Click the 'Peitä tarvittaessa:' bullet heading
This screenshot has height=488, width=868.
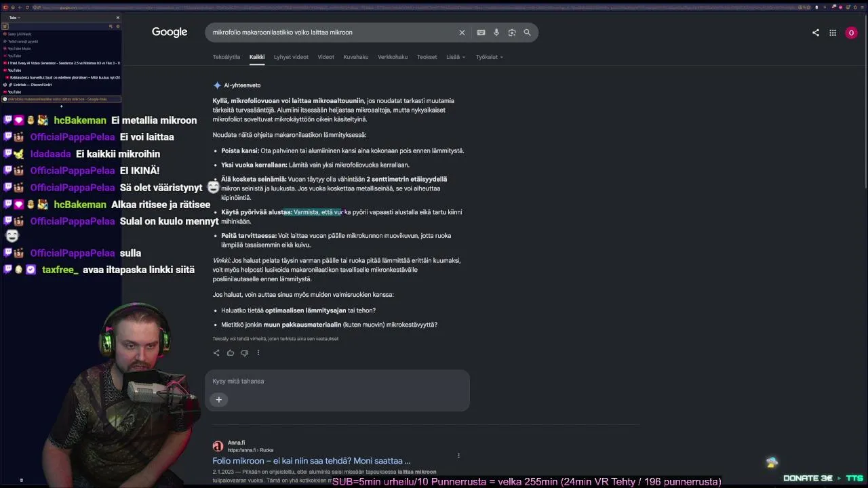[249, 236]
